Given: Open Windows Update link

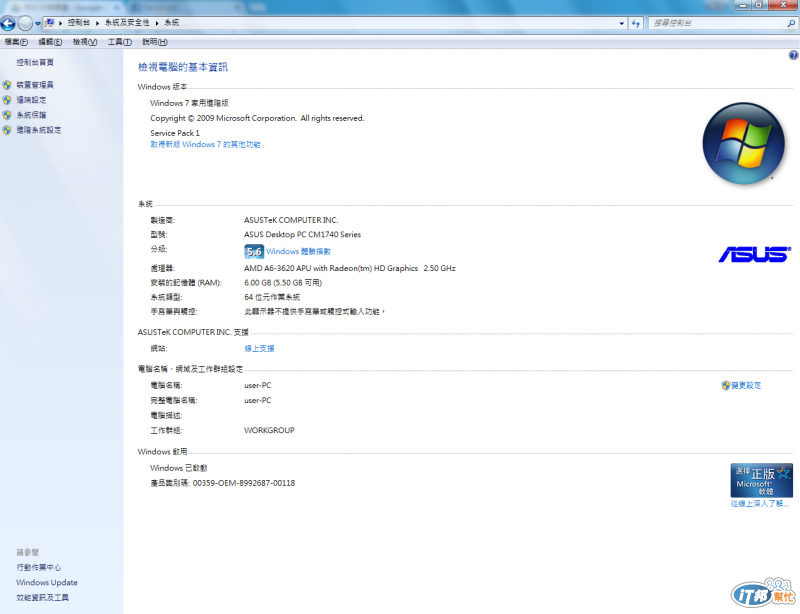Looking at the screenshot, I should tap(46, 582).
